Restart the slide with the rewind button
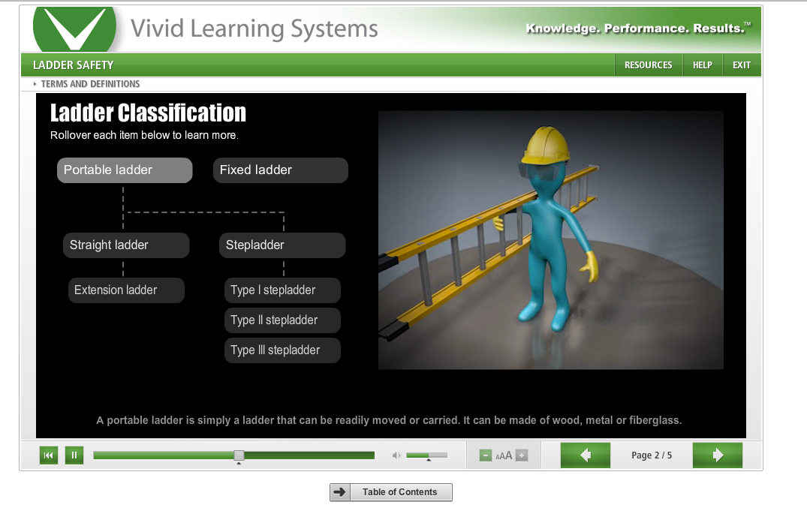 coord(49,455)
